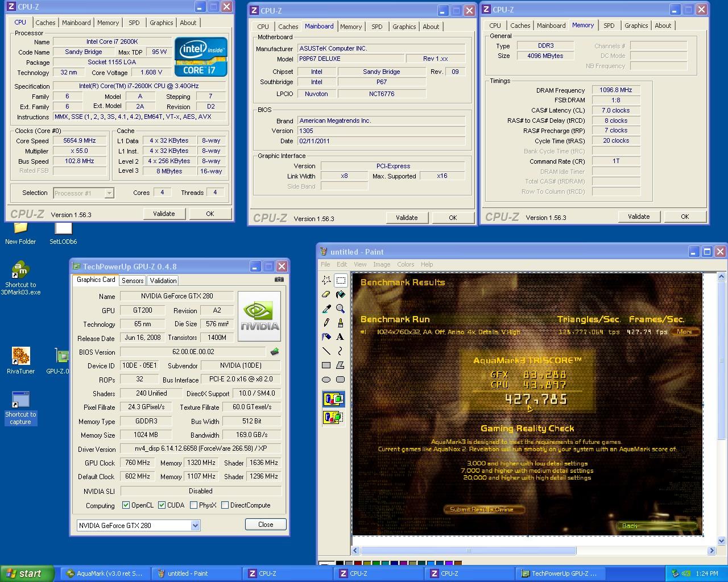Select the opaque selection option in Paint
The width and height of the screenshot is (728, 582).
[x=333, y=399]
